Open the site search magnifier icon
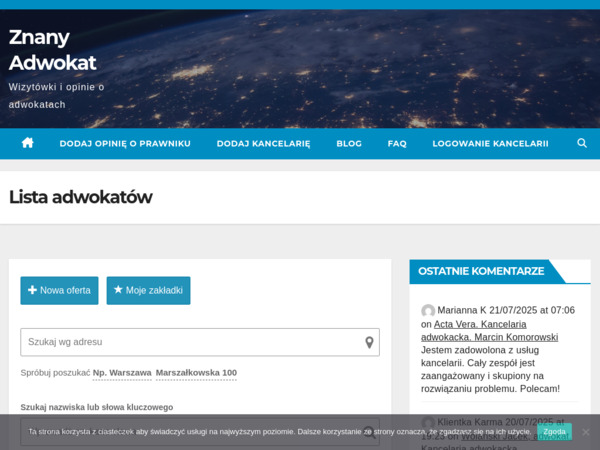 [x=582, y=143]
